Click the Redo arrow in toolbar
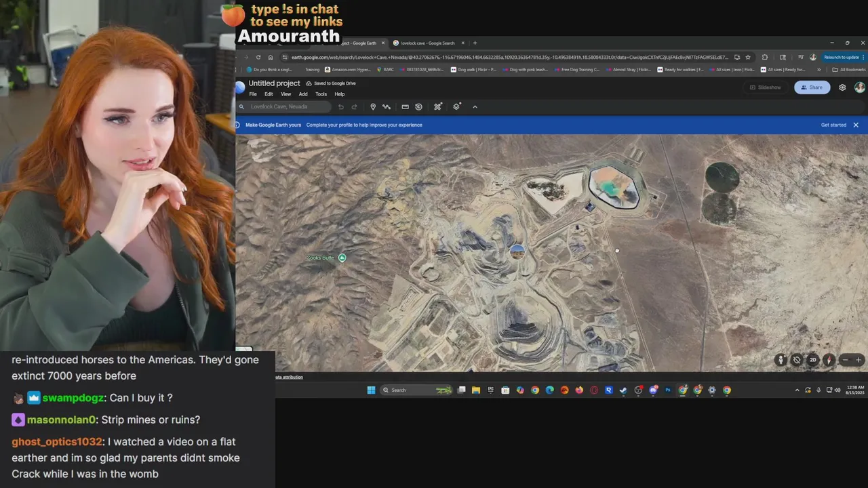This screenshot has height=488, width=868. click(354, 106)
